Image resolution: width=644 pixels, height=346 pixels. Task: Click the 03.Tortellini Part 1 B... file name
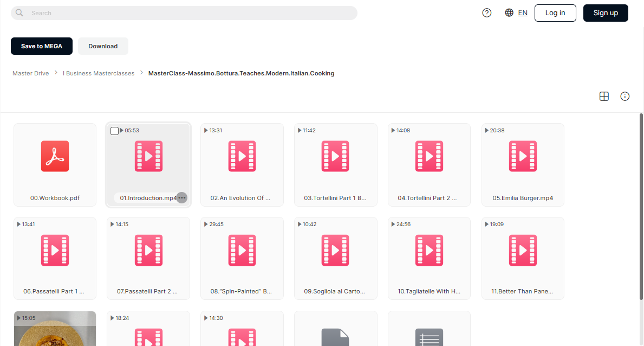[x=335, y=198]
